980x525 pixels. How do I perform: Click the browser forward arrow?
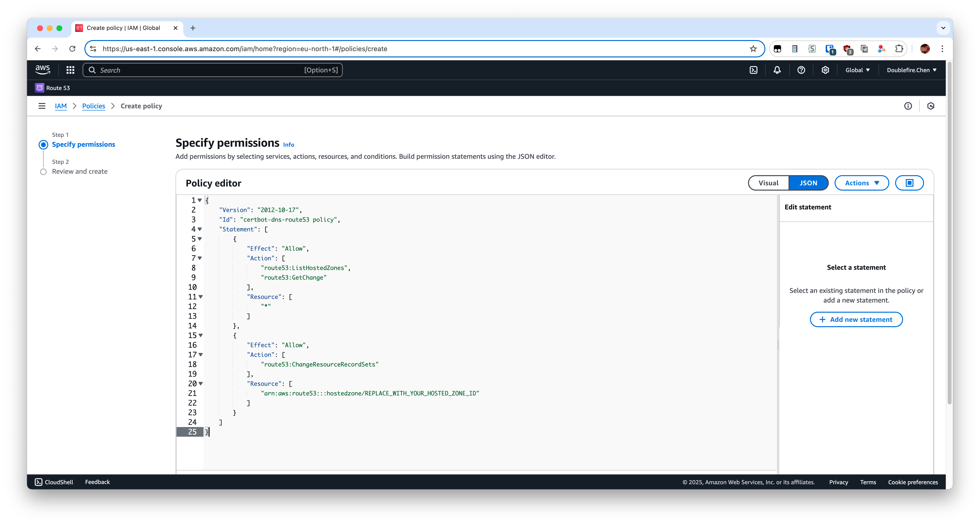(x=55, y=49)
